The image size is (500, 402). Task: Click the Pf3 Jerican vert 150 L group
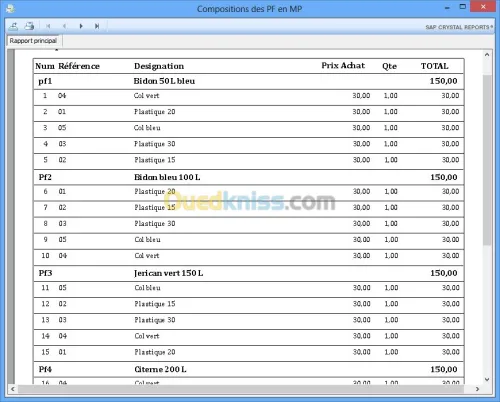[248, 273]
